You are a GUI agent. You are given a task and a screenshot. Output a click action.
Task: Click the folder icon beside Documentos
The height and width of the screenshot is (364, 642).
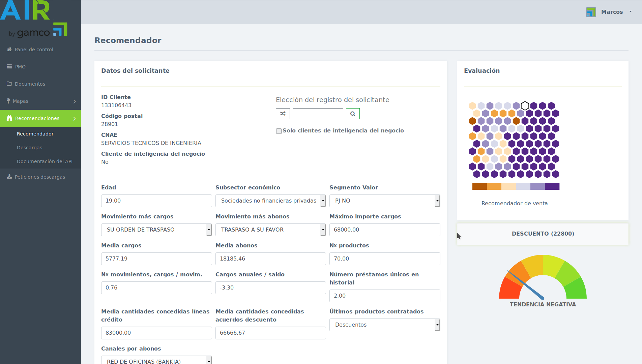click(9, 84)
